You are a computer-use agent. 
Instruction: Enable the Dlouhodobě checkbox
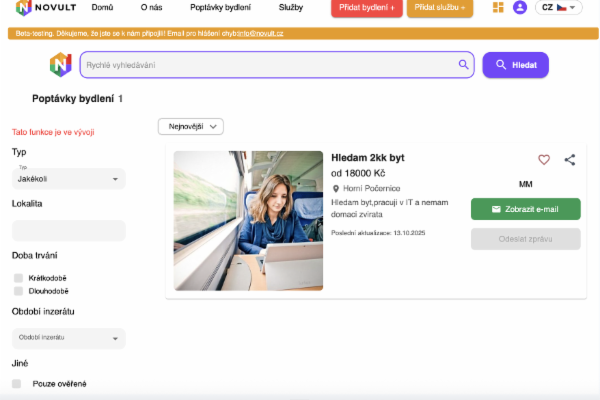pos(18,291)
